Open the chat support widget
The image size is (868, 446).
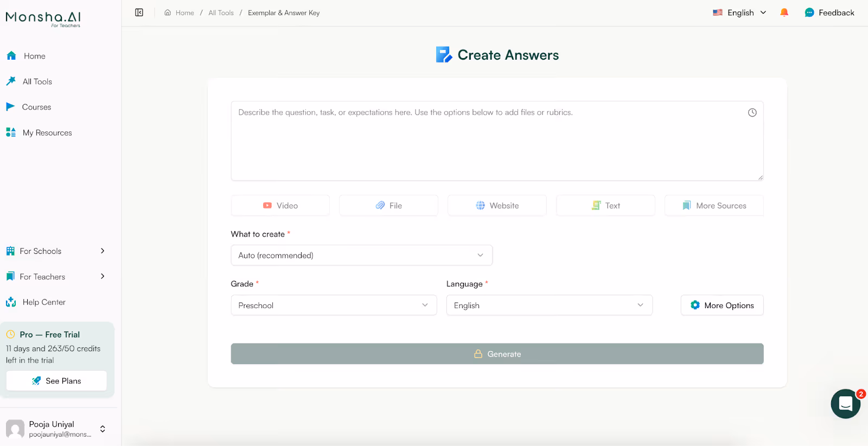coord(845,404)
